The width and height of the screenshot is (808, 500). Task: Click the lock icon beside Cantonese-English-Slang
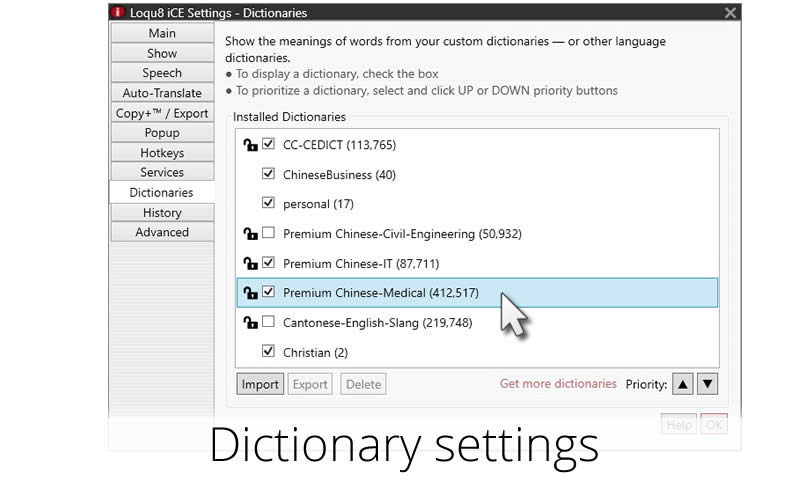[250, 323]
